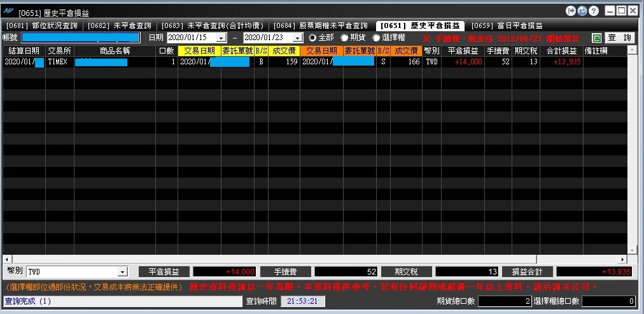Click the 交易所 column header
Screen dimensions: 644x314
pyautogui.click(x=60, y=51)
